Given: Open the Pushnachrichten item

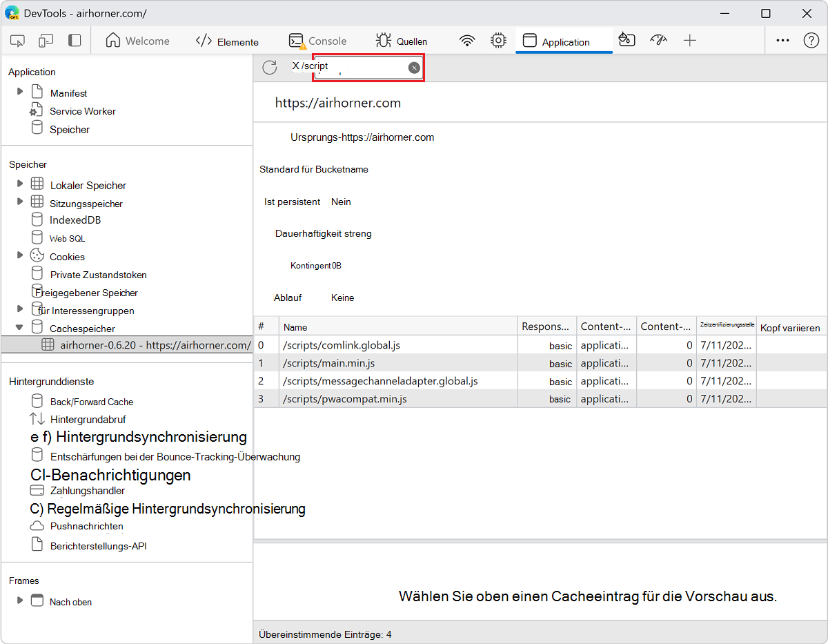Looking at the screenshot, I should 86,526.
